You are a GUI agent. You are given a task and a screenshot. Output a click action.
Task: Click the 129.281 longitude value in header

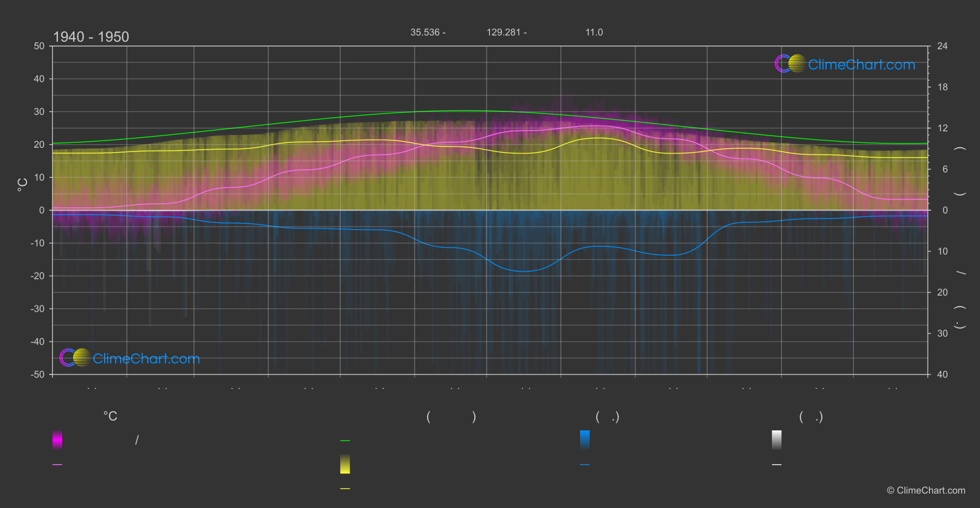tap(504, 32)
